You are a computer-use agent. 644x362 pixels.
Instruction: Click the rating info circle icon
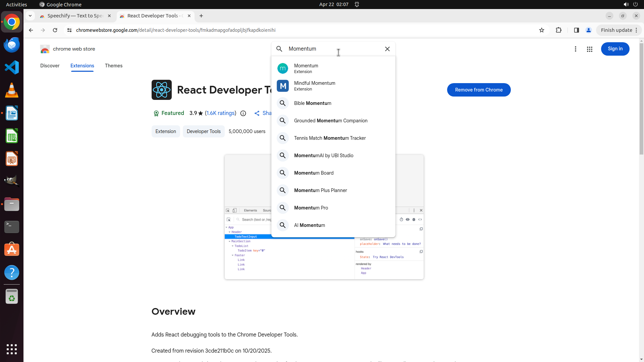(243, 113)
